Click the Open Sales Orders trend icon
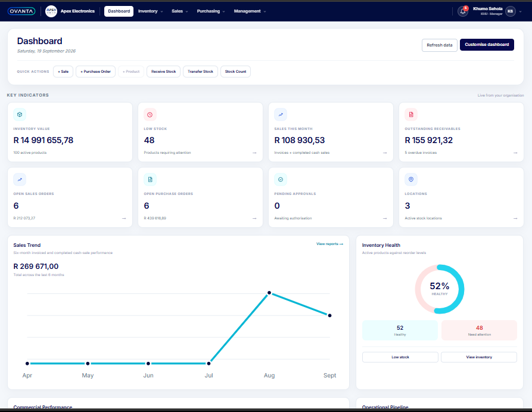The image size is (532, 412). (20, 179)
